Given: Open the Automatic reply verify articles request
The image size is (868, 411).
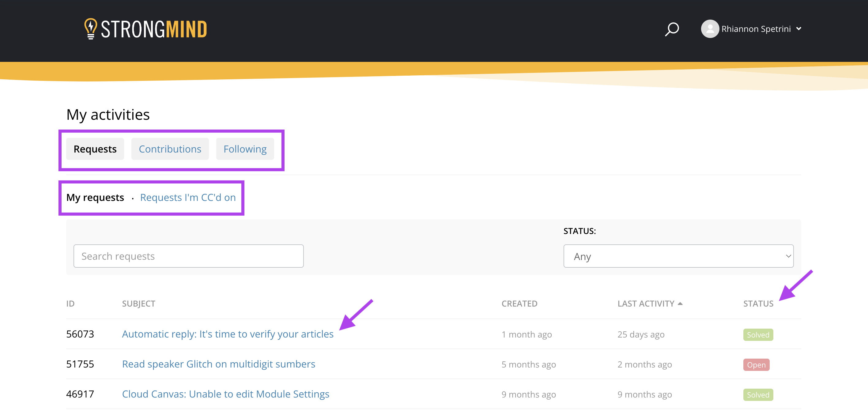Looking at the screenshot, I should point(228,334).
